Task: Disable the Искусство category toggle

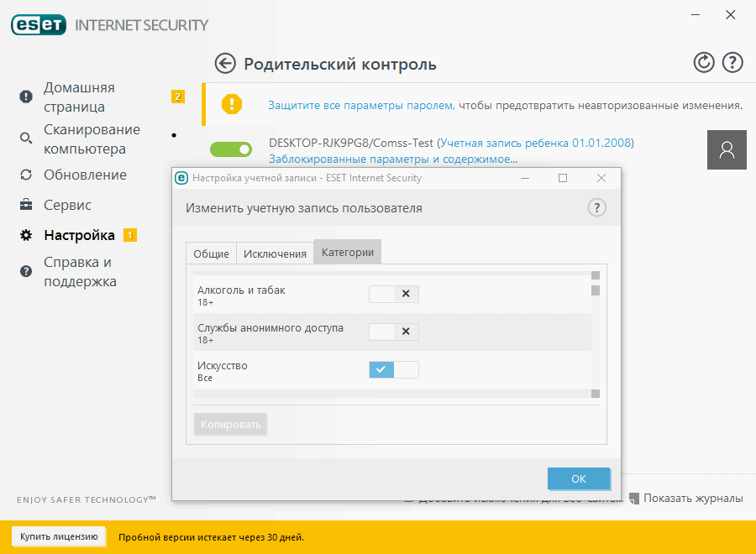Action: (x=393, y=369)
